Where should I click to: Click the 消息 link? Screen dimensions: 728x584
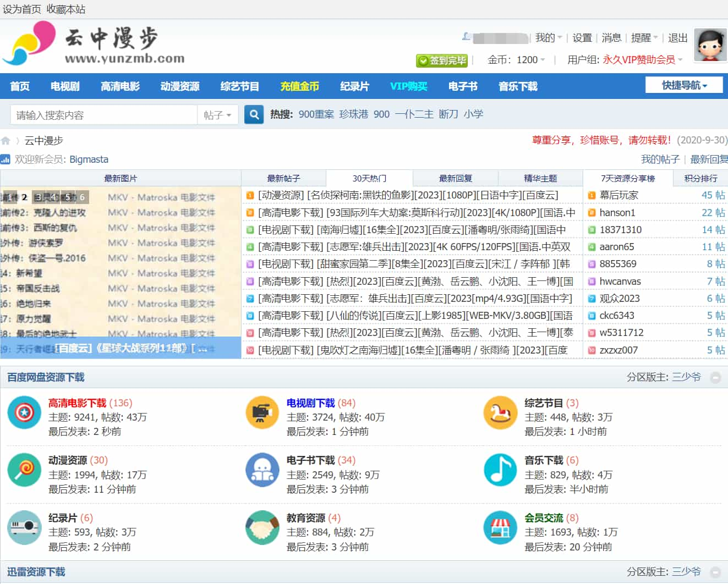[x=611, y=37]
